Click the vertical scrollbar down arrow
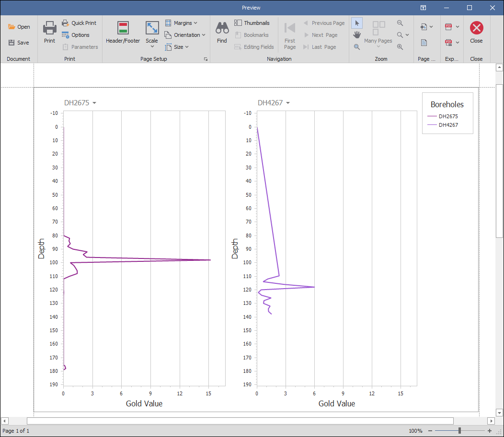Viewport: 504px width, 437px height. (499, 413)
